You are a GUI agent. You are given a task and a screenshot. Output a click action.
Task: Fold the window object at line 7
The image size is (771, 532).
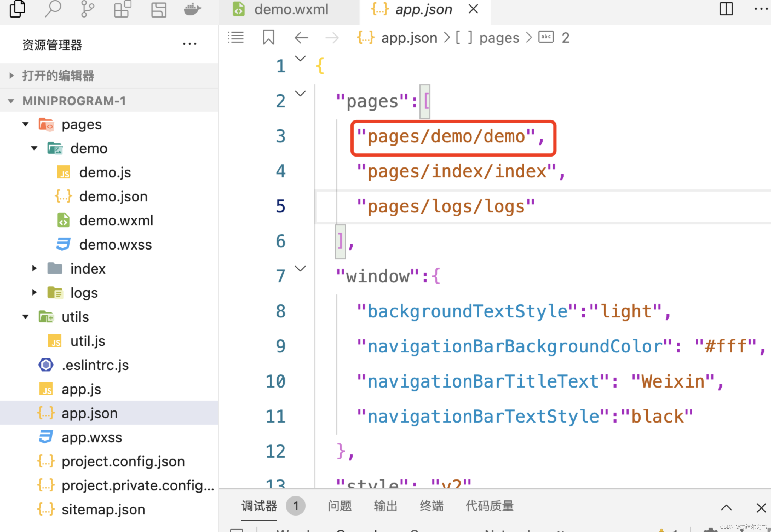[x=300, y=269]
